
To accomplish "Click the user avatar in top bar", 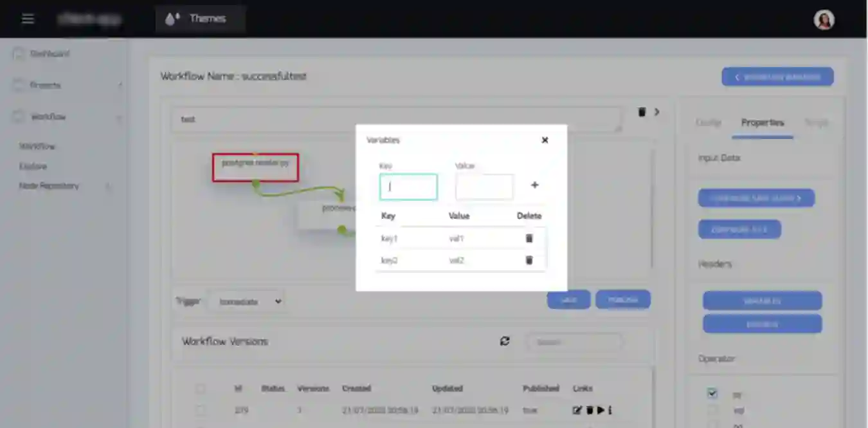I will pos(824,19).
